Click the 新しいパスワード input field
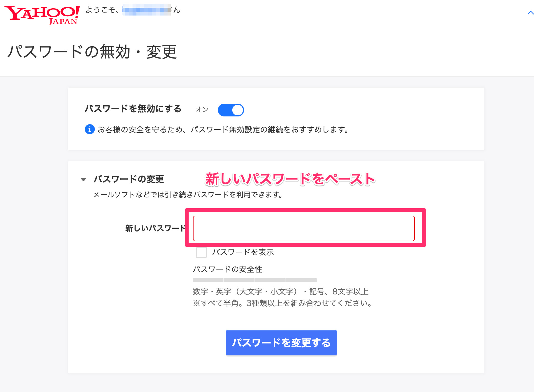Image resolution: width=534 pixels, height=392 pixels. (x=304, y=228)
